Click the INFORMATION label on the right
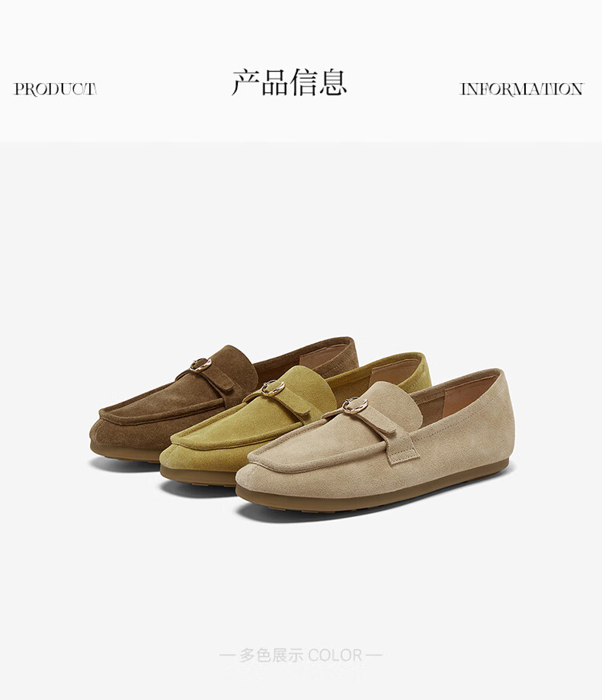Viewport: 602px width, 700px height. tap(521, 89)
